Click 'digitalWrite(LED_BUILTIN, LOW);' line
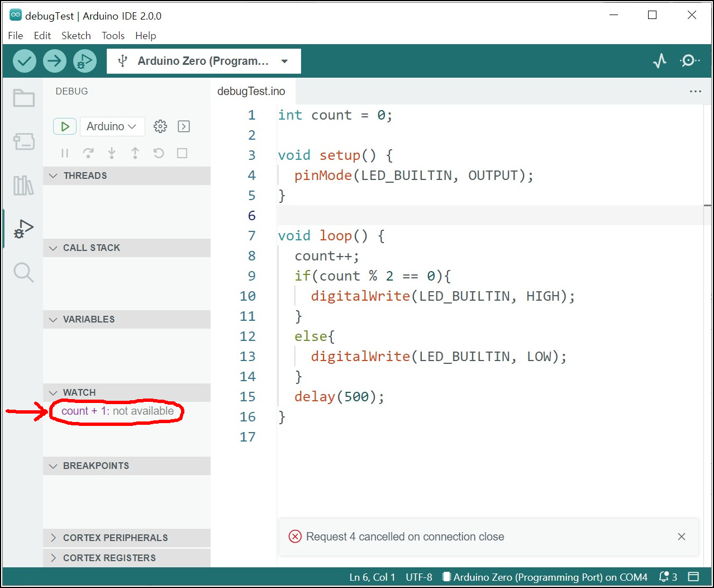714x588 pixels. click(439, 357)
